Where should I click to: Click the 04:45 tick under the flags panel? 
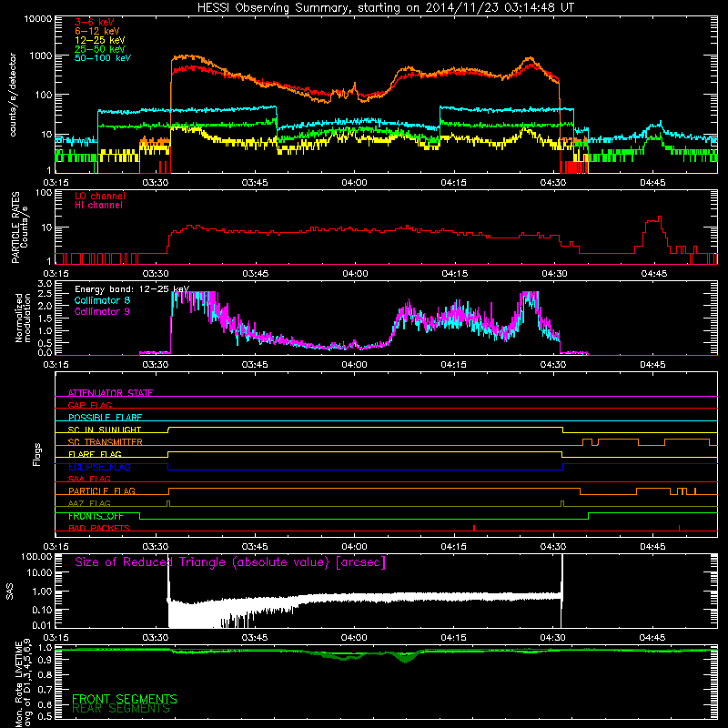pyautogui.click(x=652, y=547)
